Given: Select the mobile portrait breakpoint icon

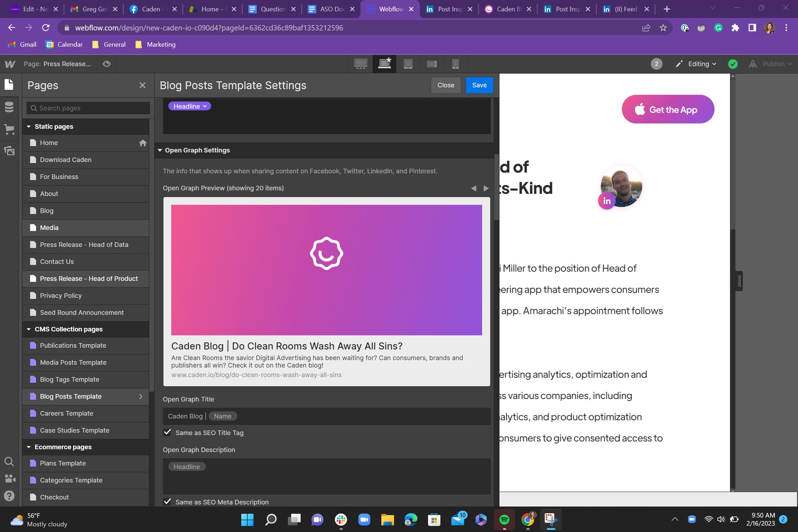Looking at the screenshot, I should (456, 64).
